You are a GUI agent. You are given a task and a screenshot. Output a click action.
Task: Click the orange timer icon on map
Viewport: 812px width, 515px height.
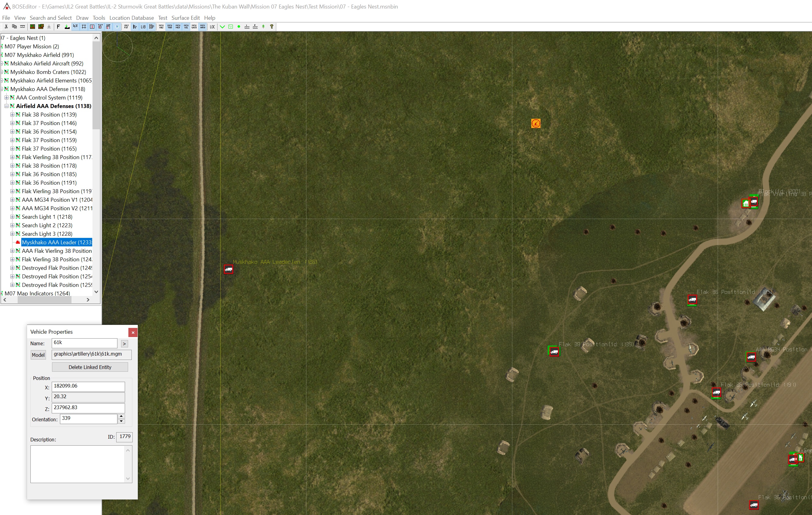pyautogui.click(x=535, y=124)
